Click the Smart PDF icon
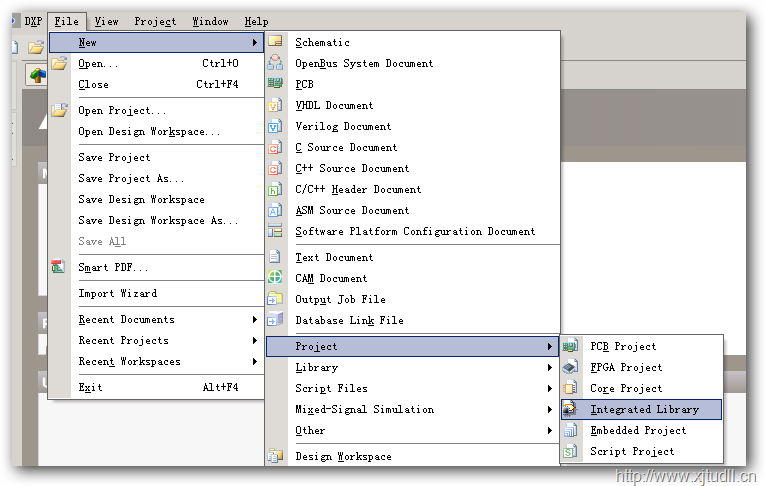This screenshot has height=486, width=766. [59, 267]
